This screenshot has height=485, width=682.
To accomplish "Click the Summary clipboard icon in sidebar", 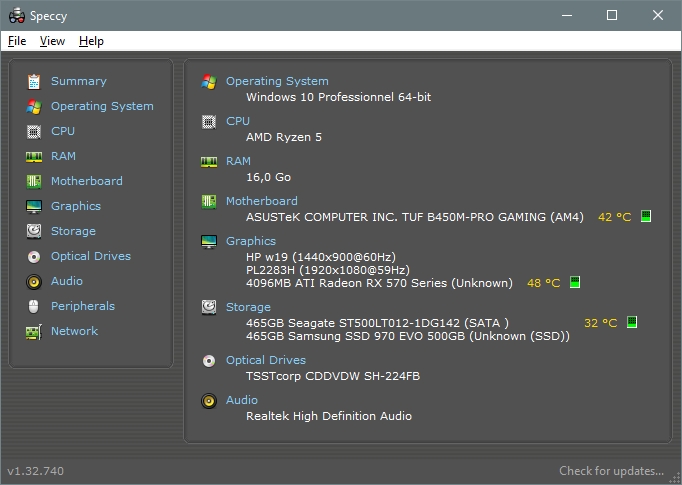I will tap(34, 81).
